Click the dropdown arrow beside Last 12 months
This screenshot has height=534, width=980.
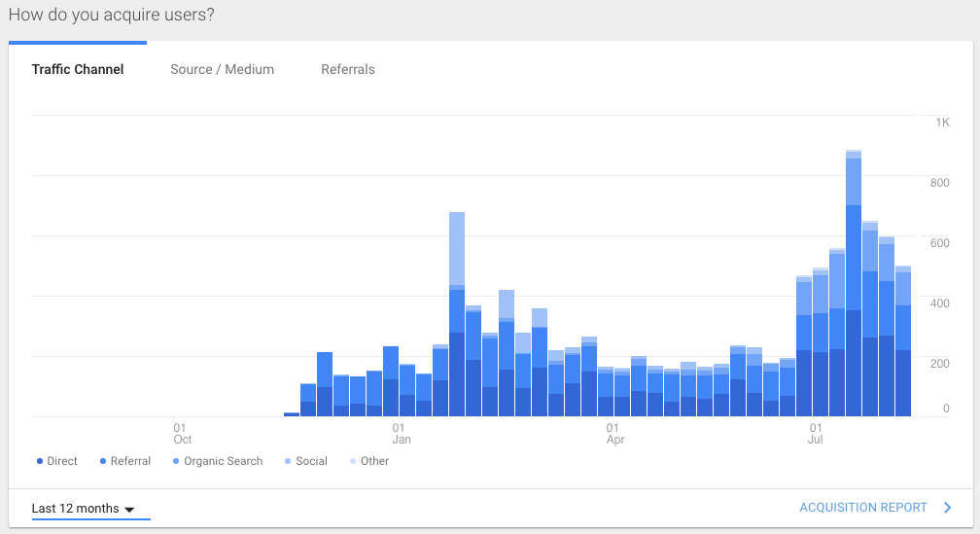click(129, 510)
